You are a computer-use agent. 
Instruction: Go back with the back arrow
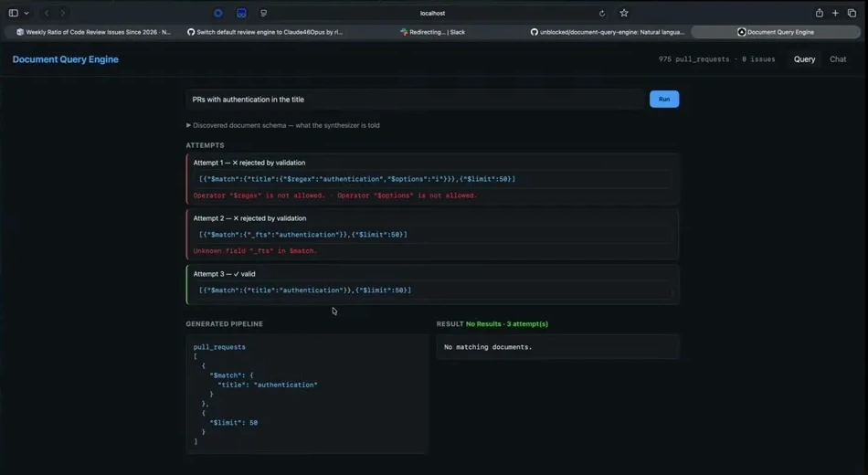pos(47,13)
